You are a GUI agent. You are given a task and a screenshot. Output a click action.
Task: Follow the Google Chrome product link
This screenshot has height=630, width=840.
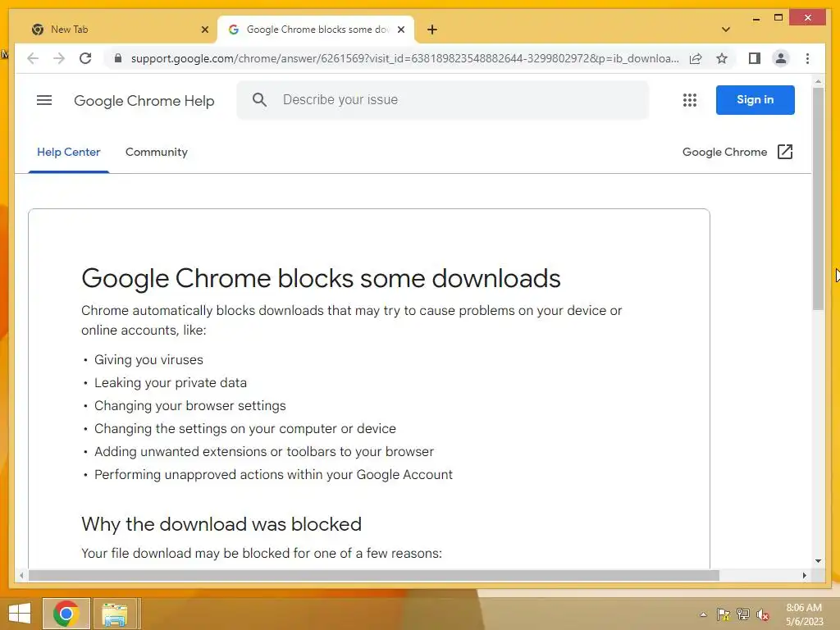[724, 152]
